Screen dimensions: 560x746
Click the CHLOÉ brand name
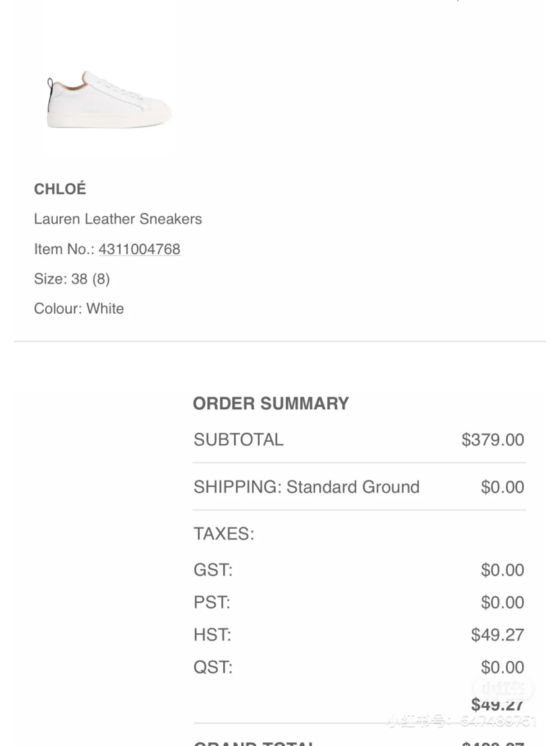point(60,189)
